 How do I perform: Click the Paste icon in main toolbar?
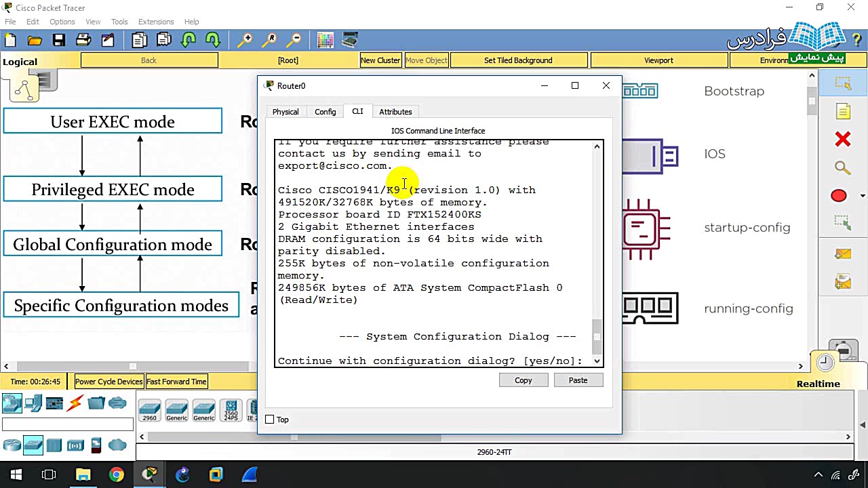pyautogui.click(x=164, y=41)
